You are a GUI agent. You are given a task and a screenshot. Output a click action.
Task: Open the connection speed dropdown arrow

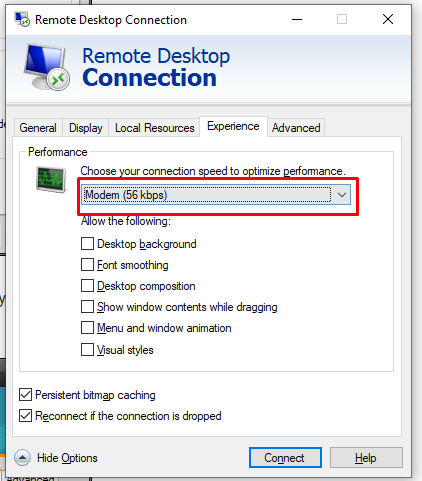[x=342, y=195]
